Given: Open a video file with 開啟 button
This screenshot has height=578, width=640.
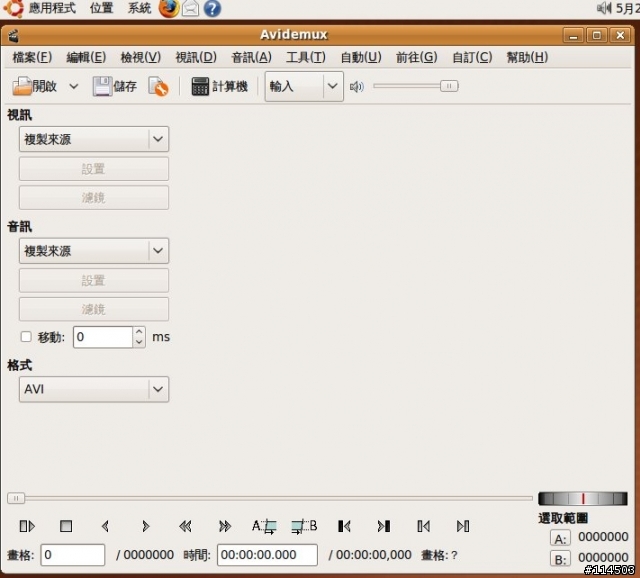Looking at the screenshot, I should tap(34, 86).
